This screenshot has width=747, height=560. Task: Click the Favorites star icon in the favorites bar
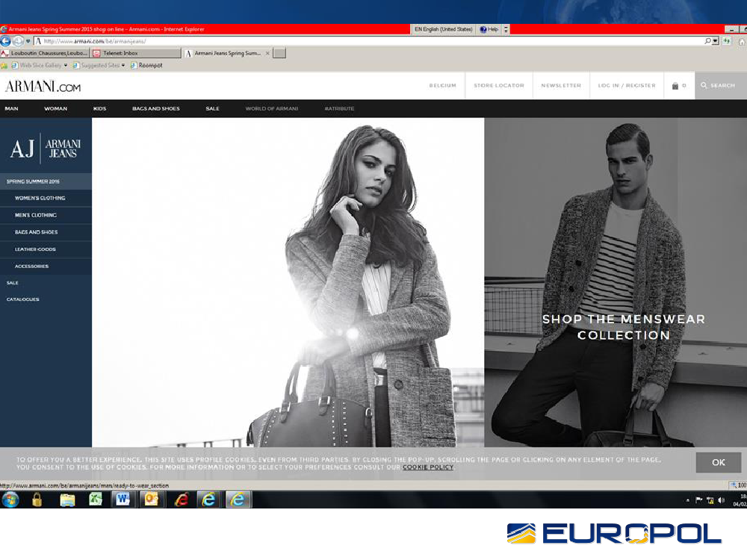point(4,65)
